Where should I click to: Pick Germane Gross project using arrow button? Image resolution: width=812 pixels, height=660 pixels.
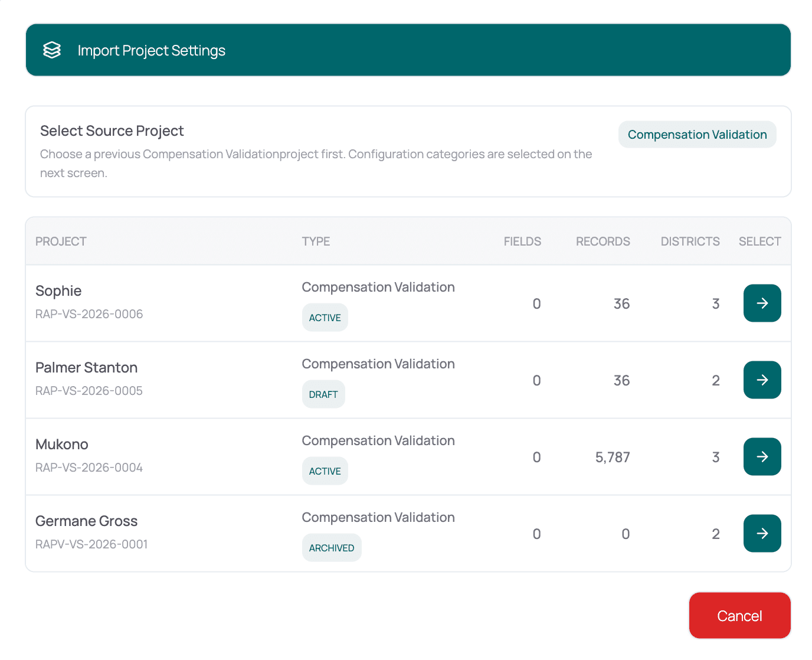coord(762,534)
